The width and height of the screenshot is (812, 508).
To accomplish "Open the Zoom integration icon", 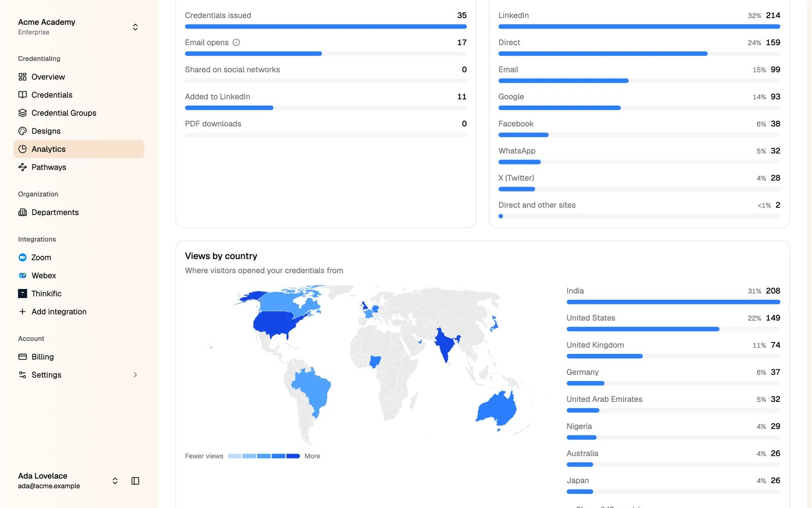I will point(22,258).
